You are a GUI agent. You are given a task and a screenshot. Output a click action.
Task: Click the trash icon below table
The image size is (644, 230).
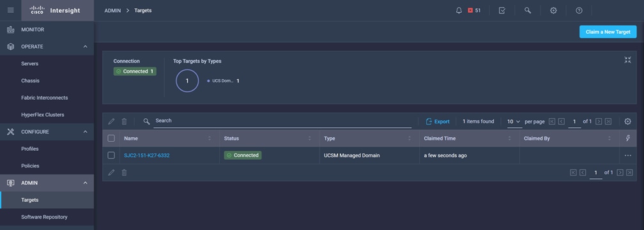(124, 172)
